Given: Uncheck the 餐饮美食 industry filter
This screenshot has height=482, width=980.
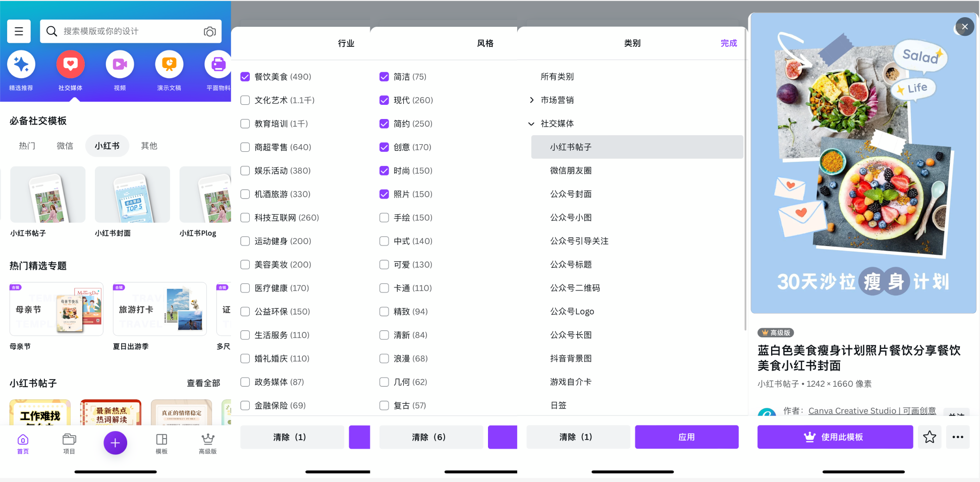Looking at the screenshot, I should [x=245, y=76].
